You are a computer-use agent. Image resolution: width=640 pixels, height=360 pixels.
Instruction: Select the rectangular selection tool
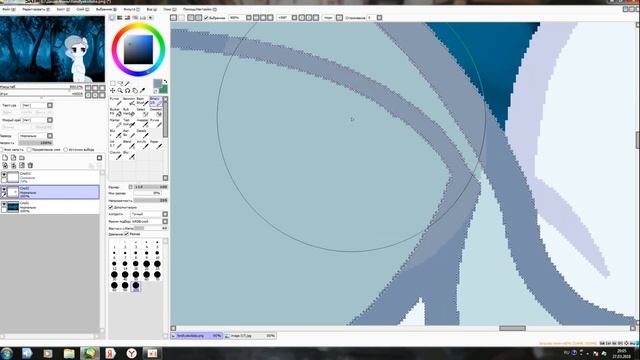(x=113, y=84)
